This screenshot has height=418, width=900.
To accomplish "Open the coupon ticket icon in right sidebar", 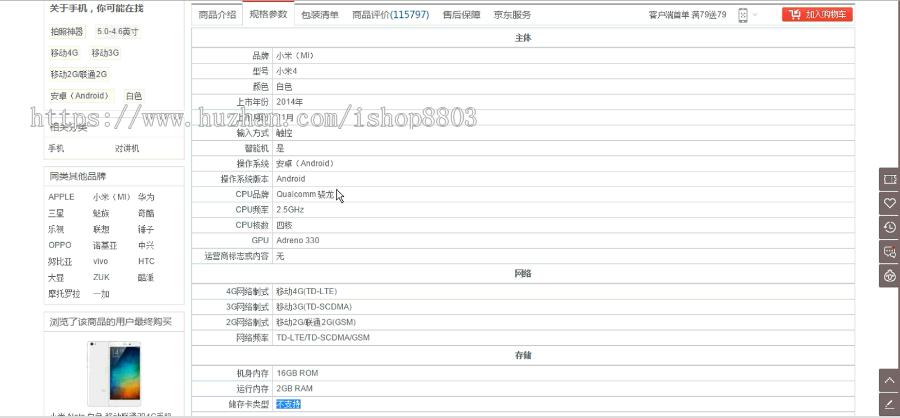I will 889,180.
